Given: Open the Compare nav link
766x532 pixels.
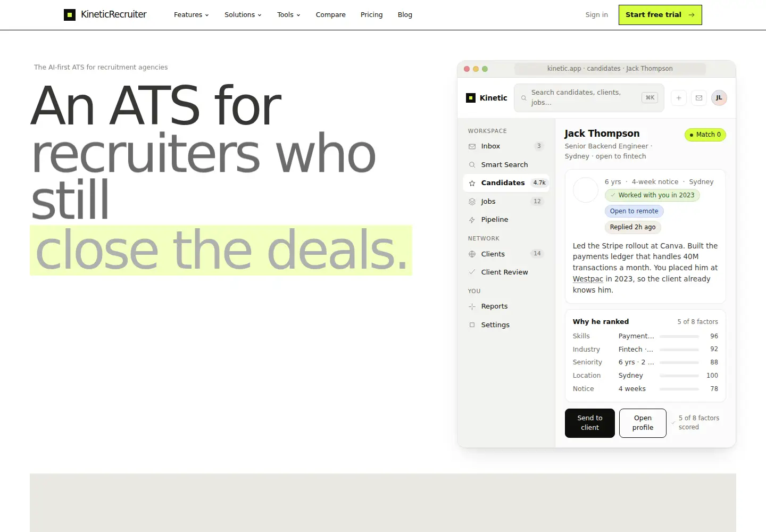Looking at the screenshot, I should [331, 15].
